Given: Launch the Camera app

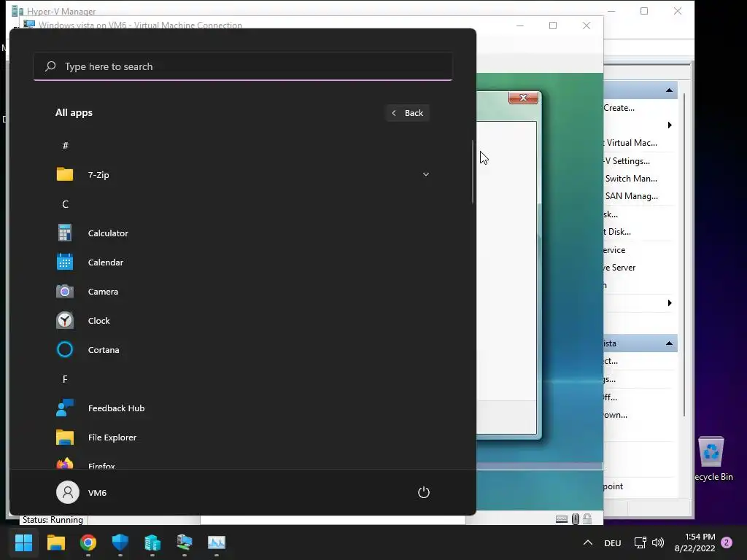Looking at the screenshot, I should point(242,292).
